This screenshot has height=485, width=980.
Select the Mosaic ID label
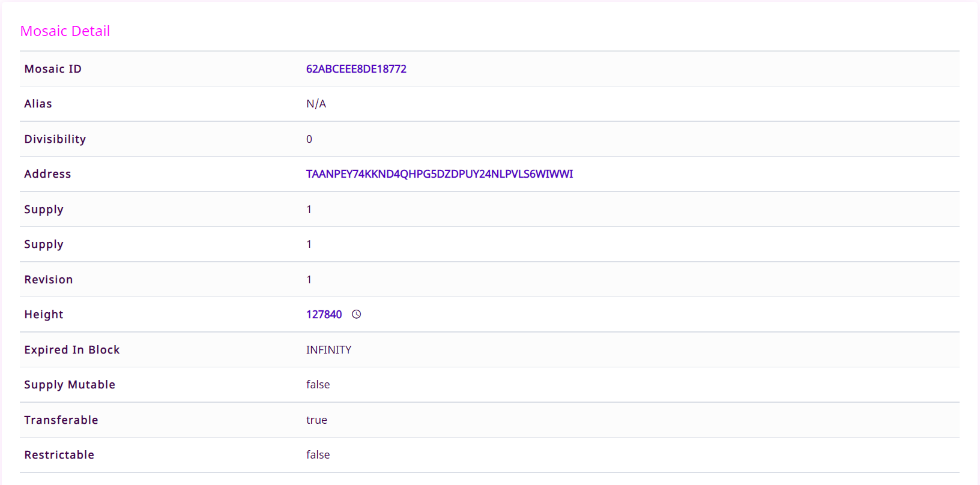[53, 69]
